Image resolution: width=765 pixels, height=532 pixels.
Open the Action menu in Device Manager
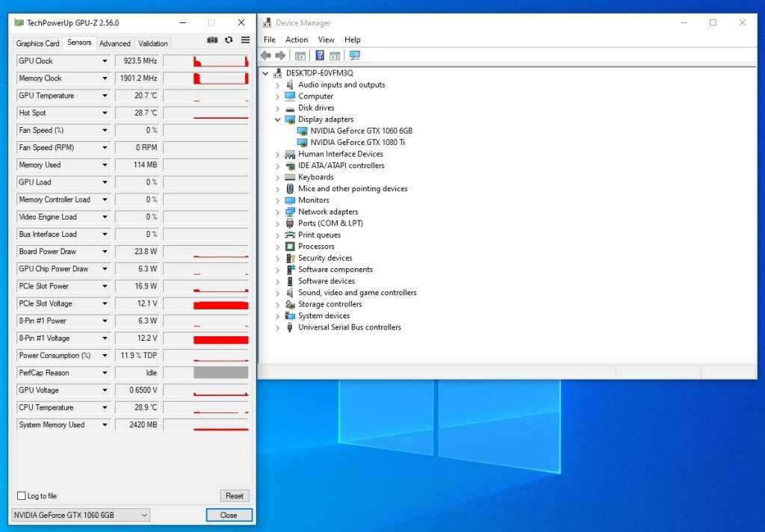pos(297,40)
